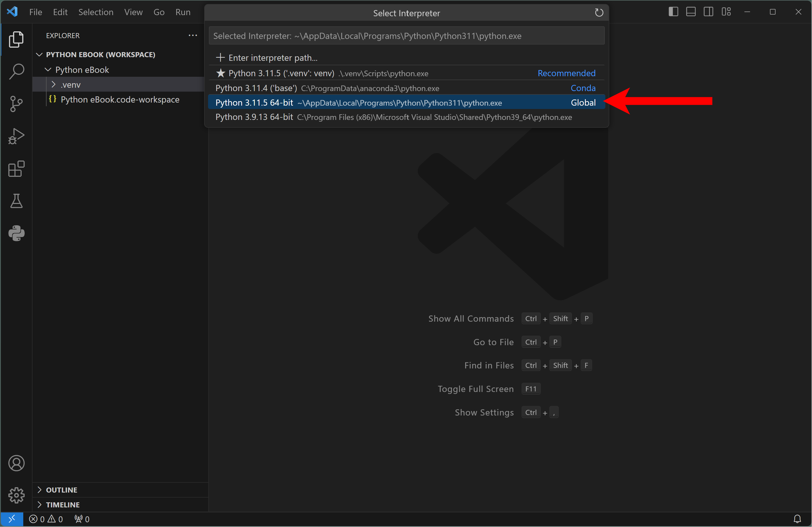Viewport: 812px width, 527px height.
Task: Open the Selection menu
Action: (x=96, y=12)
